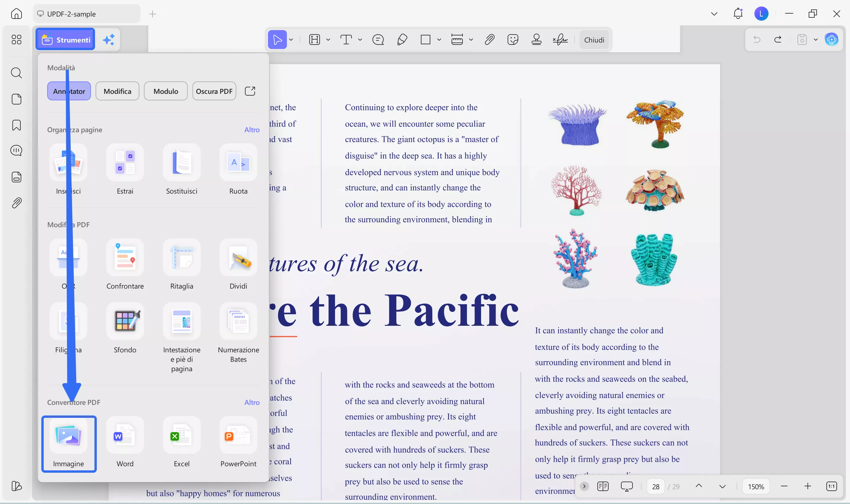Select the Text tool in the toolbar
Screen dimensions: 850x504
coord(346,40)
